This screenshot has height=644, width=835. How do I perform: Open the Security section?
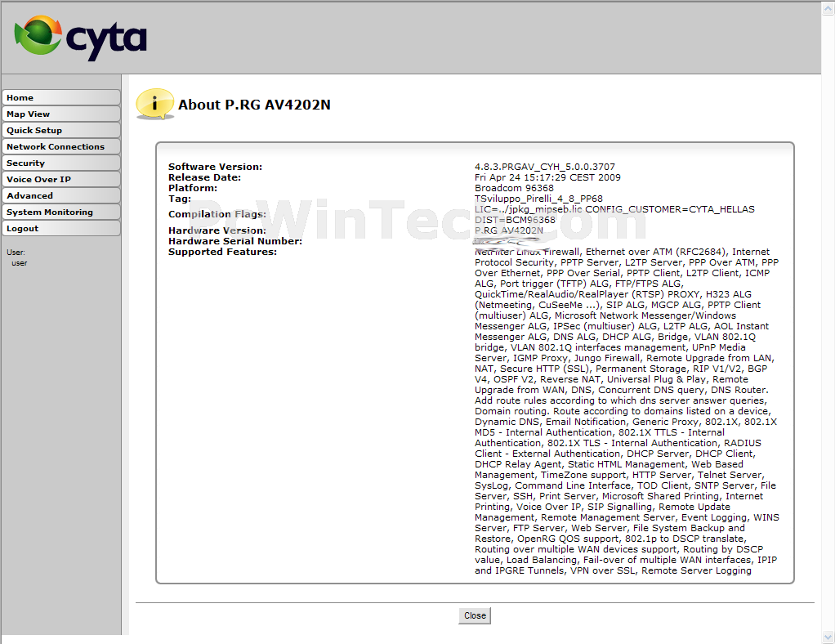61,163
